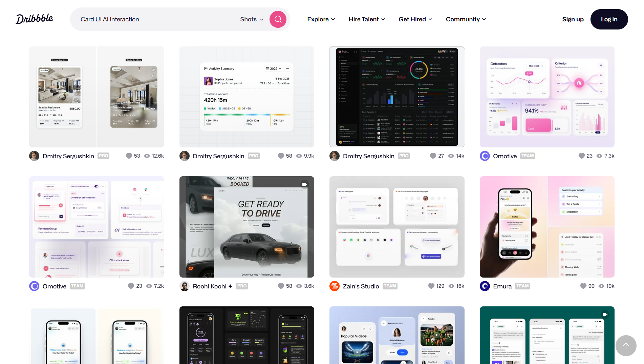
Task: Click the Sign up link
Action: 573,19
